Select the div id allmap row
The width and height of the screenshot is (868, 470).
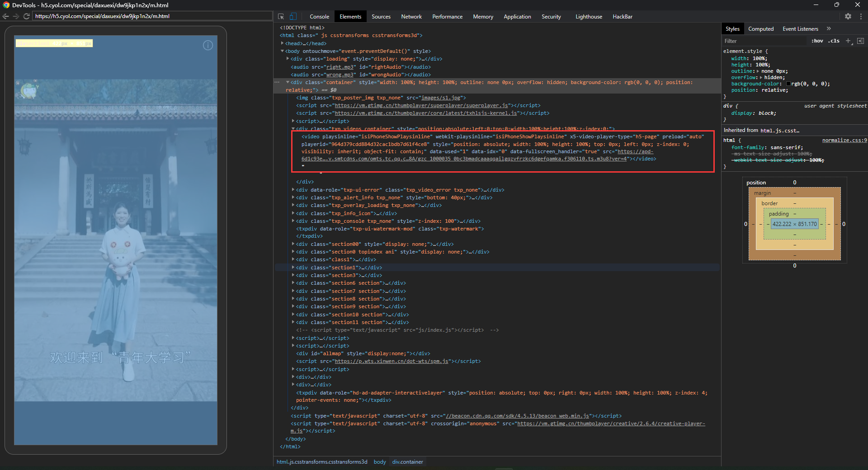(497, 353)
